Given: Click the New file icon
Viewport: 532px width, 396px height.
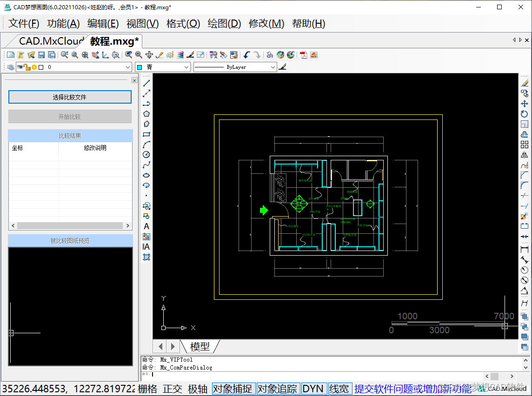Looking at the screenshot, I should (x=11, y=55).
